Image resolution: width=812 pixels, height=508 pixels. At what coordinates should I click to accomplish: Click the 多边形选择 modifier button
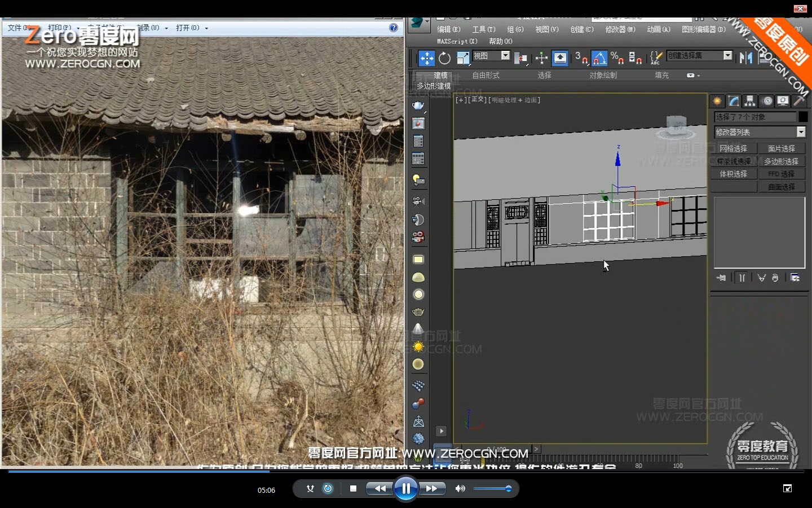tap(782, 161)
